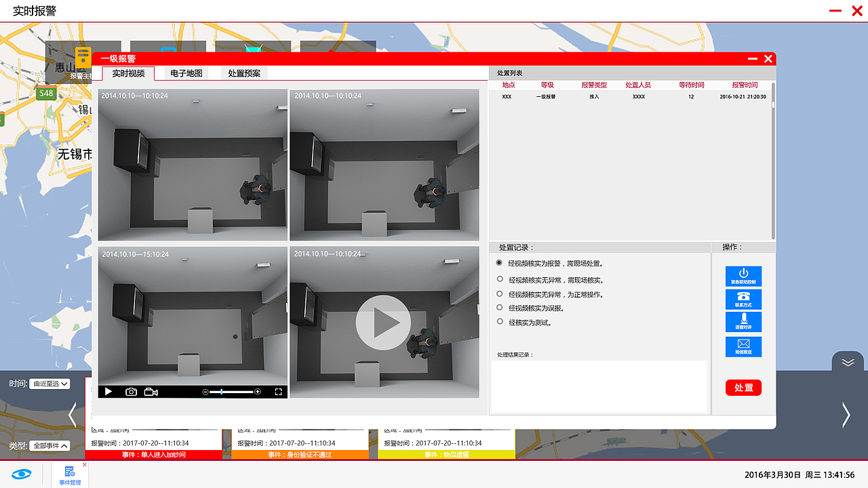Select top-right video feed
868x488 pixels.
384,165
